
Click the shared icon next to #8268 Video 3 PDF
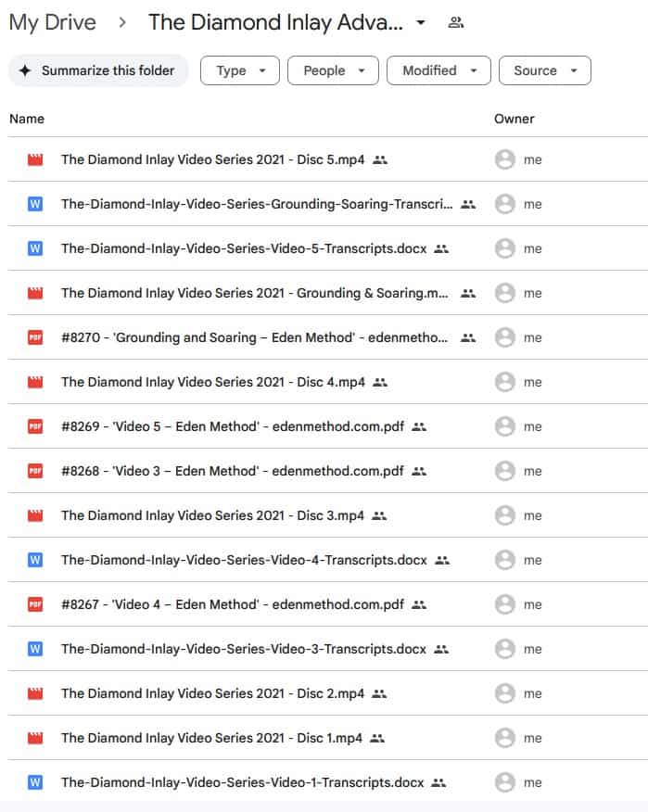coord(419,471)
